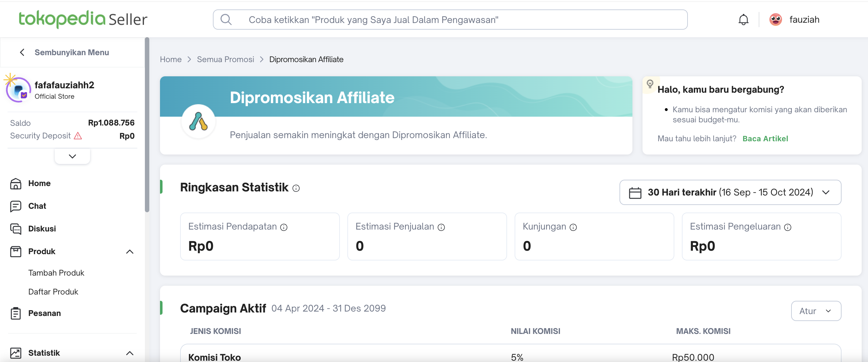868x362 pixels.
Task: Open the fauziah user avatar
Action: (x=775, y=20)
